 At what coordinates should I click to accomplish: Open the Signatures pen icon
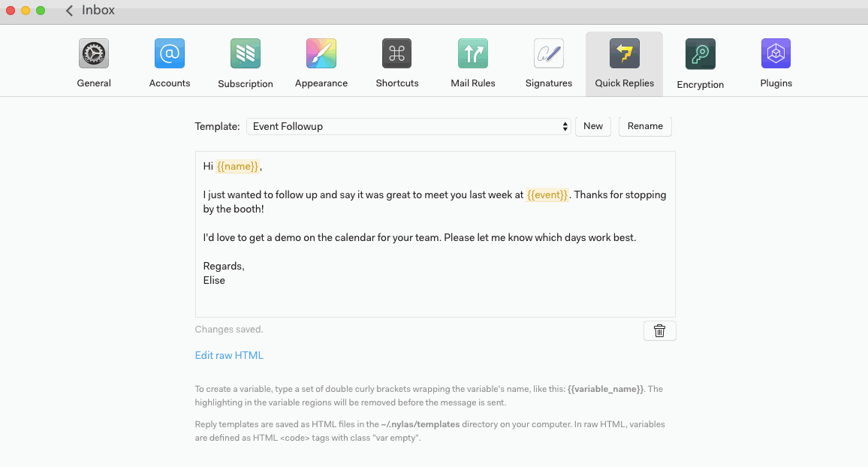click(x=549, y=54)
